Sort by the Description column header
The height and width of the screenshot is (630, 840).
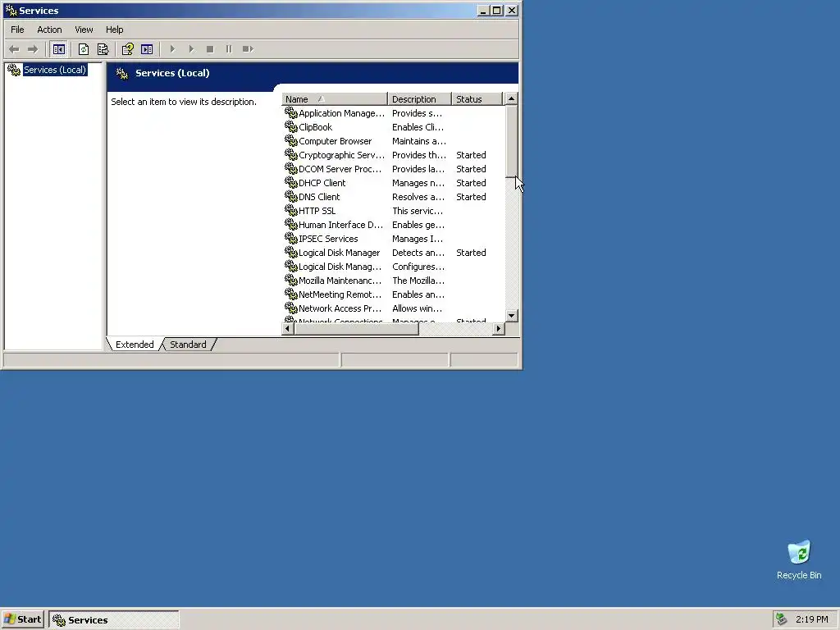pyautogui.click(x=419, y=99)
